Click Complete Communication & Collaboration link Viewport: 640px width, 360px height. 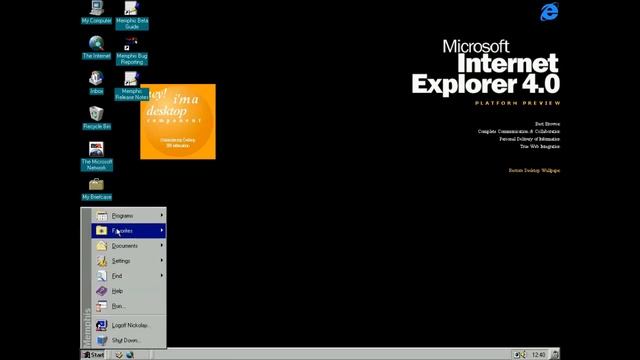[519, 131]
